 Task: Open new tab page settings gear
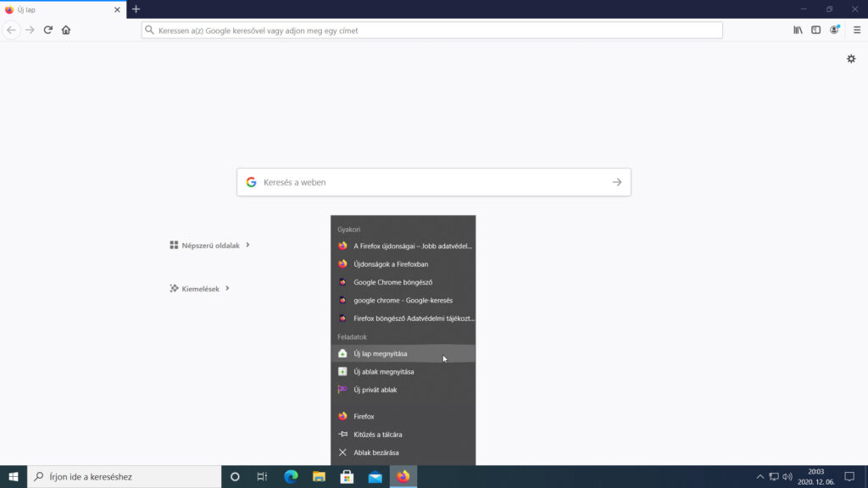click(851, 58)
